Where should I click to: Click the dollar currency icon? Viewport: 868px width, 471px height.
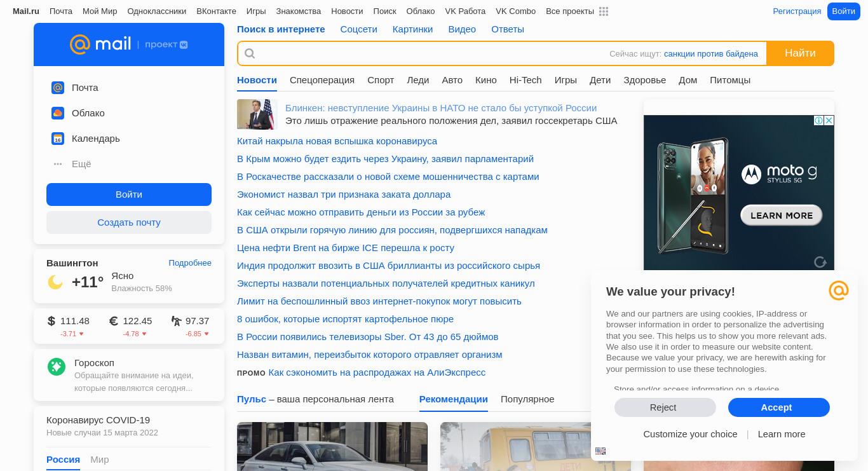[x=51, y=321]
